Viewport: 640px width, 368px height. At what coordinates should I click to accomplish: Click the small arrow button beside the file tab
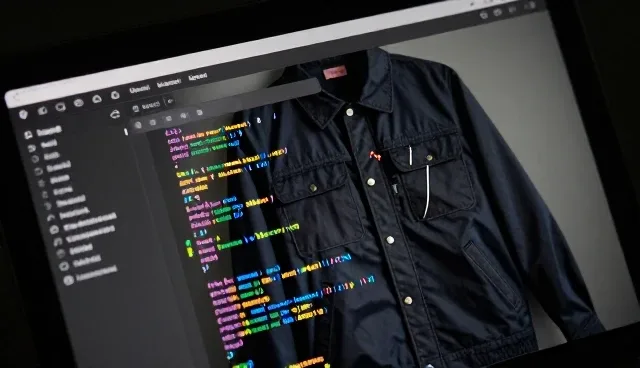point(170,101)
